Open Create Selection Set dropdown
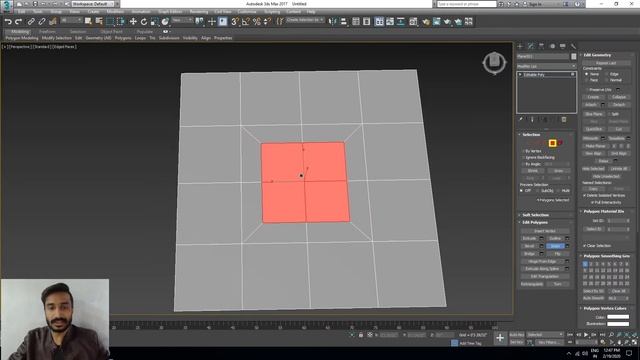640x360 pixels. 305,20
